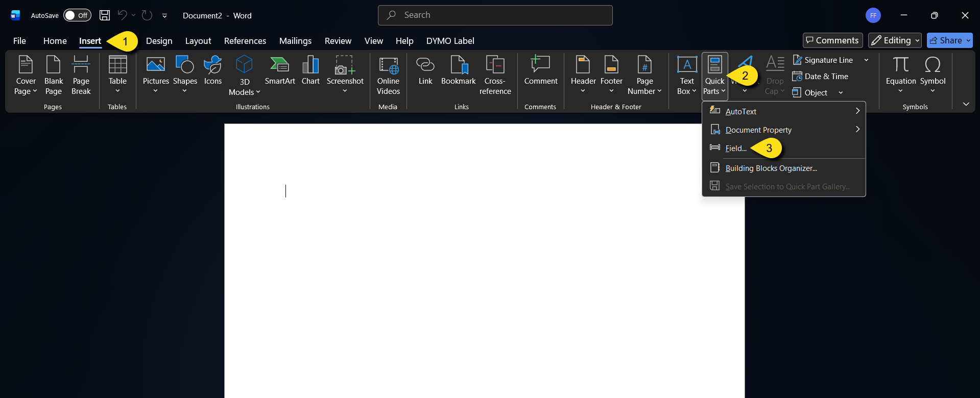Switch to the References tab
The image size is (980, 398).
click(x=245, y=41)
